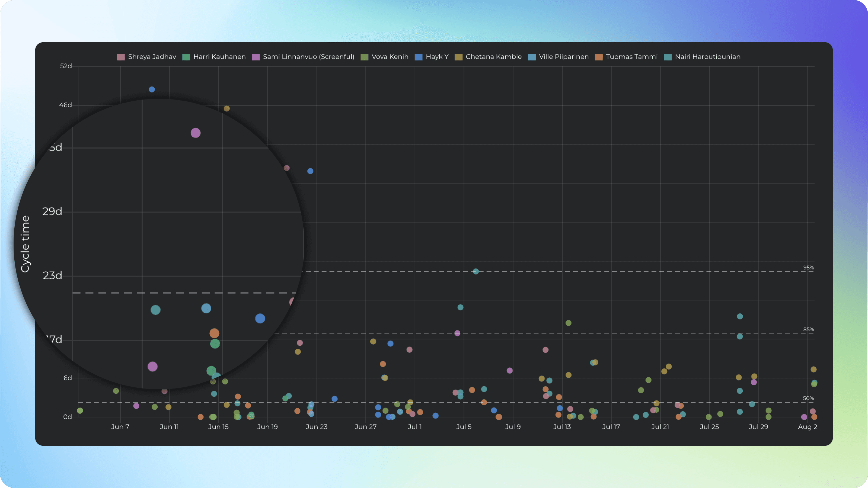Click Chetana Kamble legend label
This screenshot has width=868, height=488.
point(493,57)
